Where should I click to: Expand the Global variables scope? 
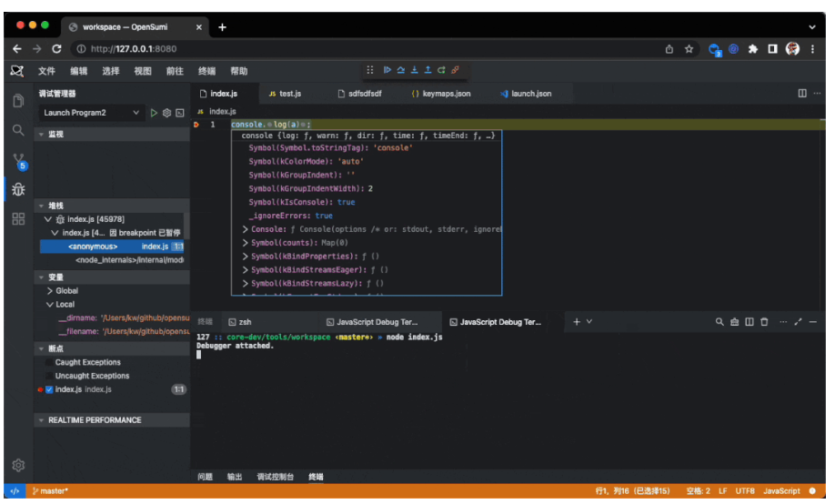pos(49,291)
